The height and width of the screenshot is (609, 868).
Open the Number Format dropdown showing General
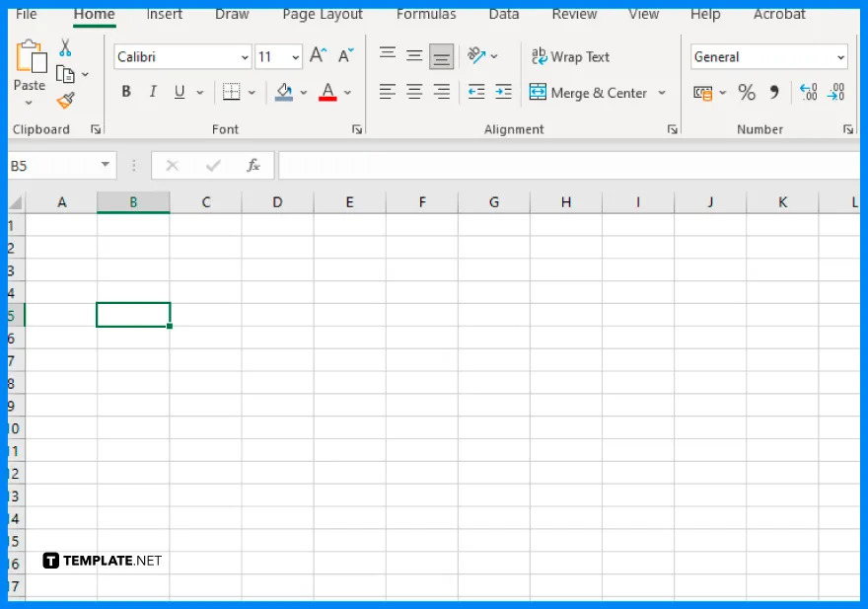point(768,56)
